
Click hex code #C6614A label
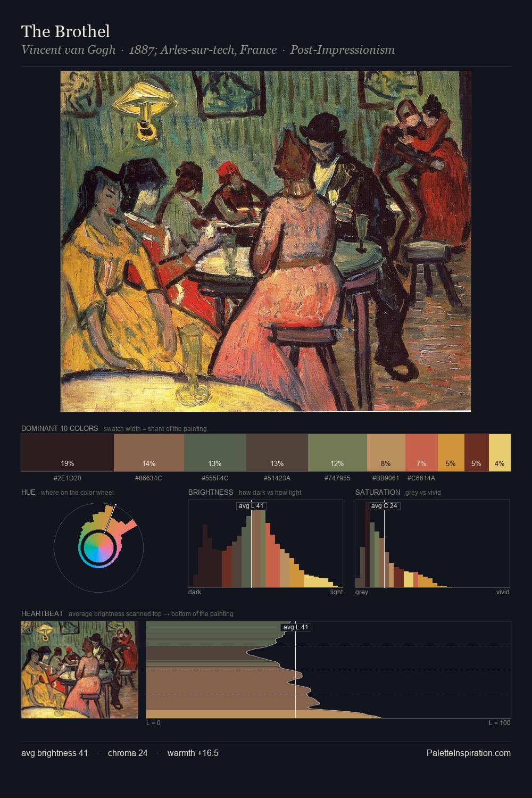pyautogui.click(x=421, y=478)
